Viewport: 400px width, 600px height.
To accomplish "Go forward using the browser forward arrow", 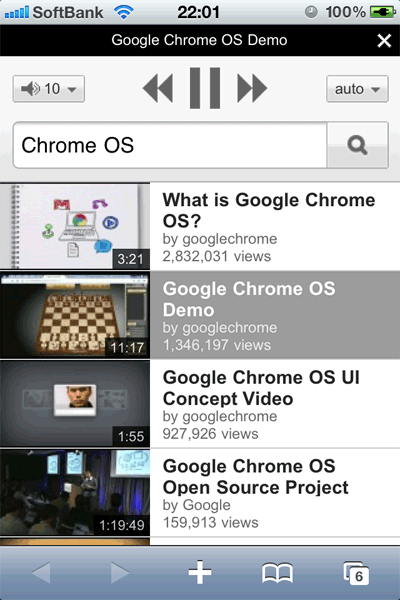I will (120, 573).
